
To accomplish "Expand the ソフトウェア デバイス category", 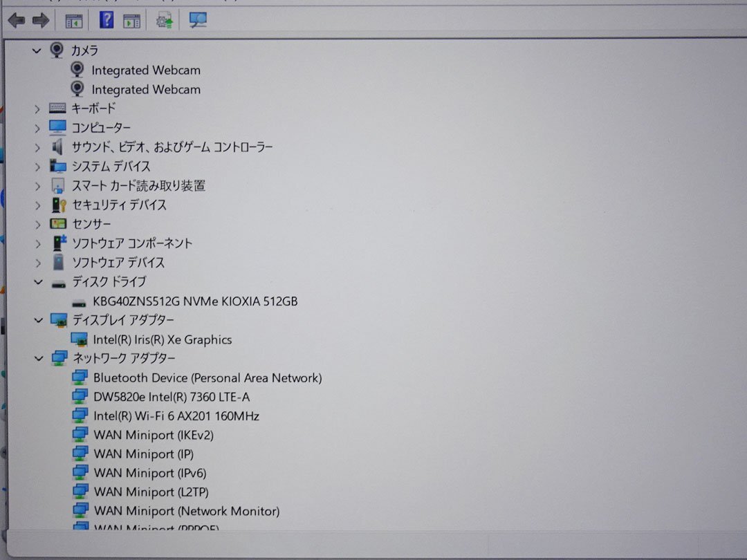I will click(37, 263).
